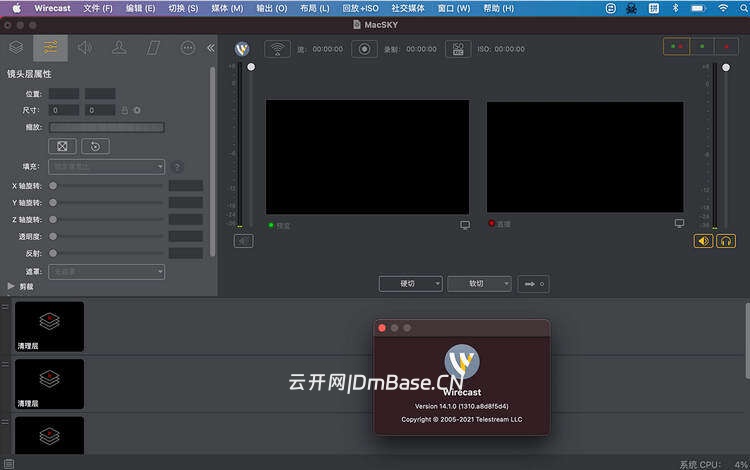Adjust the reflection slider handle
The image size is (750, 470).
pos(53,253)
